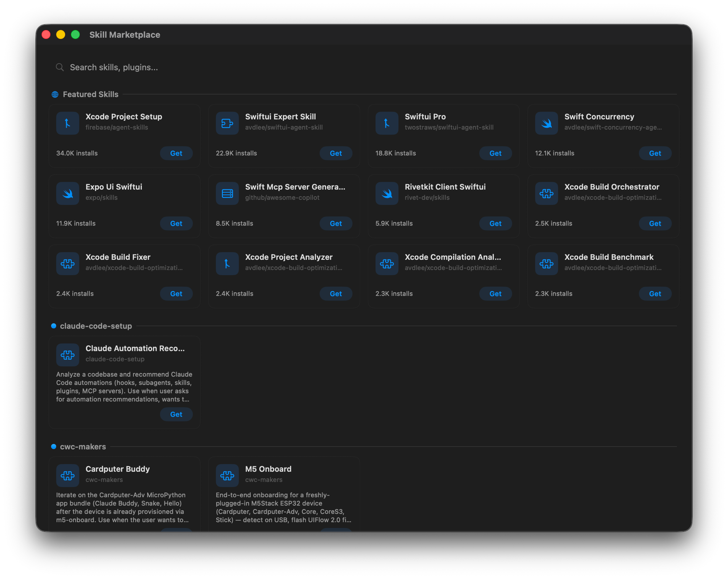Get the Swiftui Expert Skill

[x=336, y=153]
